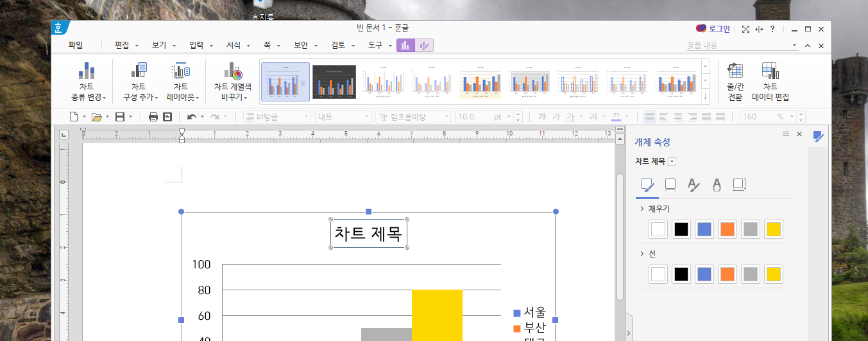Click the 차트 제목 chart title box

369,233
